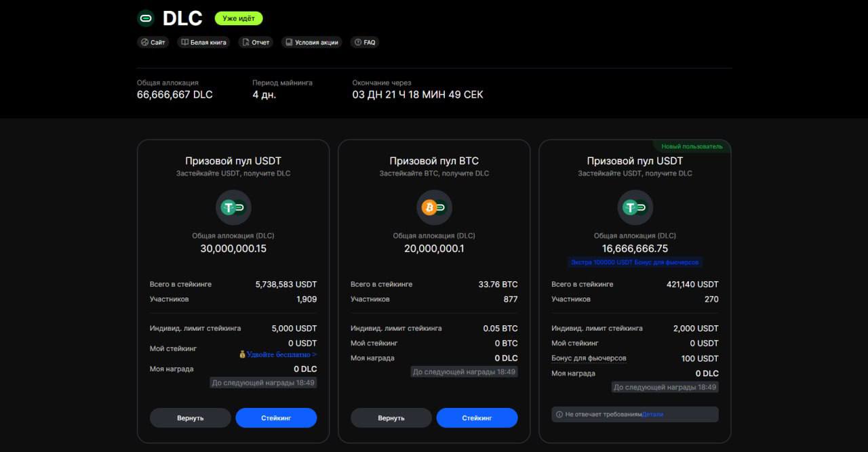Click "Стейкинг" in the 30,000,000.15 USDT pool
This screenshot has width=868, height=452.
point(276,418)
